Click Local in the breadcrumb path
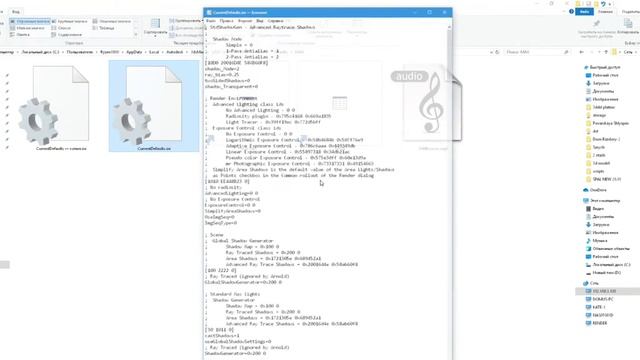 click(x=154, y=52)
